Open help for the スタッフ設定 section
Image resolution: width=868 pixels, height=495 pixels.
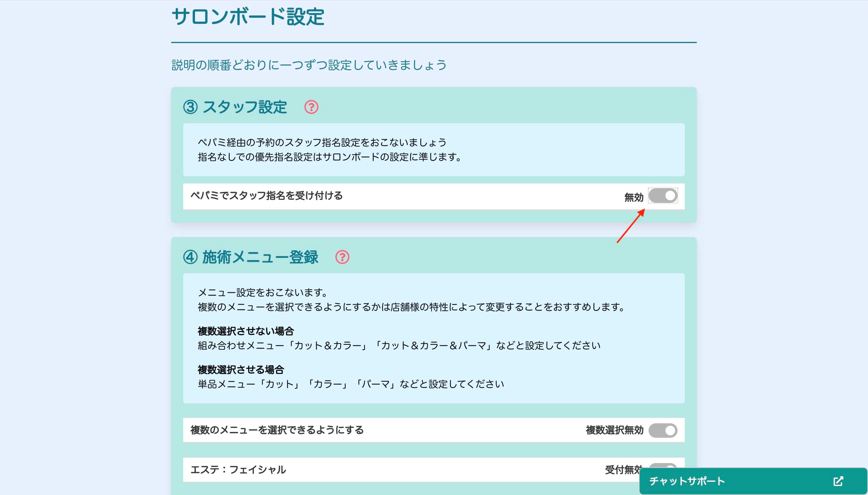coord(311,108)
